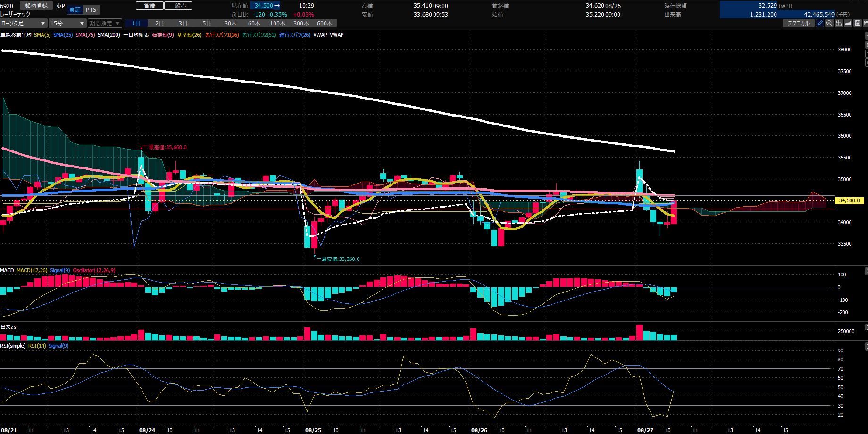Select the 5日 period tab
Image resolution: width=868 pixels, height=434 pixels.
207,23
